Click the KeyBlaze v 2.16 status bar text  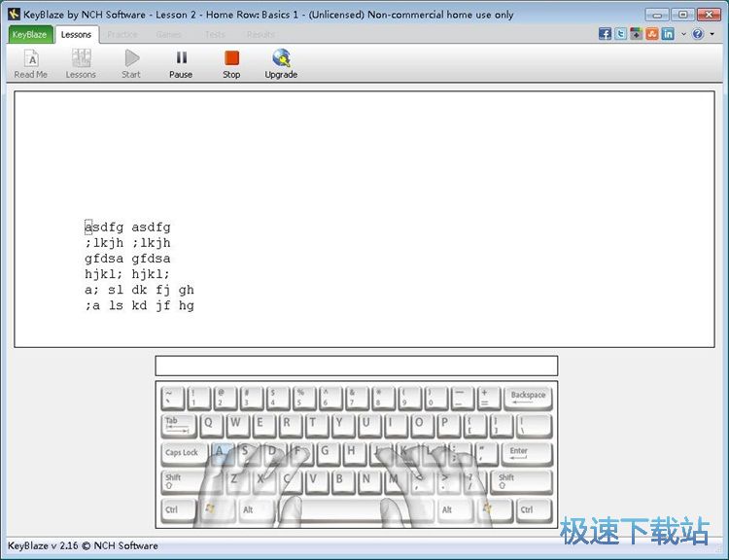pyautogui.click(x=83, y=545)
